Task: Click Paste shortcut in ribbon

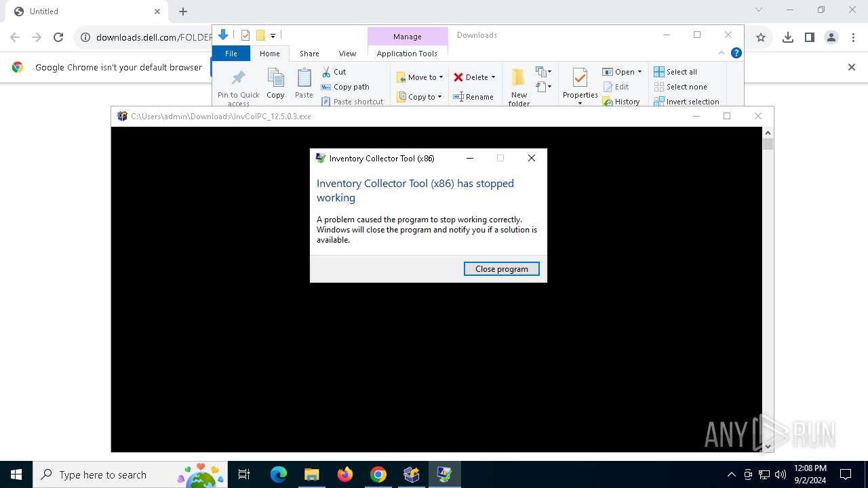Action: click(x=352, y=102)
